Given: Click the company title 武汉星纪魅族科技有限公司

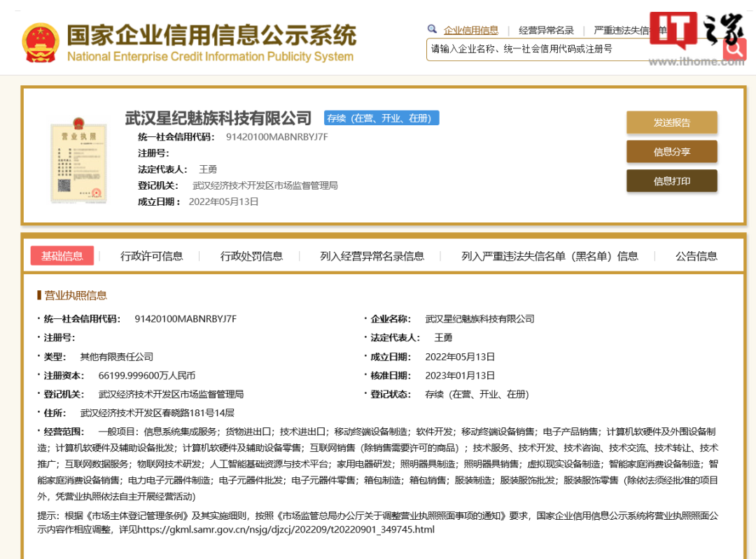Looking at the screenshot, I should point(218,118).
